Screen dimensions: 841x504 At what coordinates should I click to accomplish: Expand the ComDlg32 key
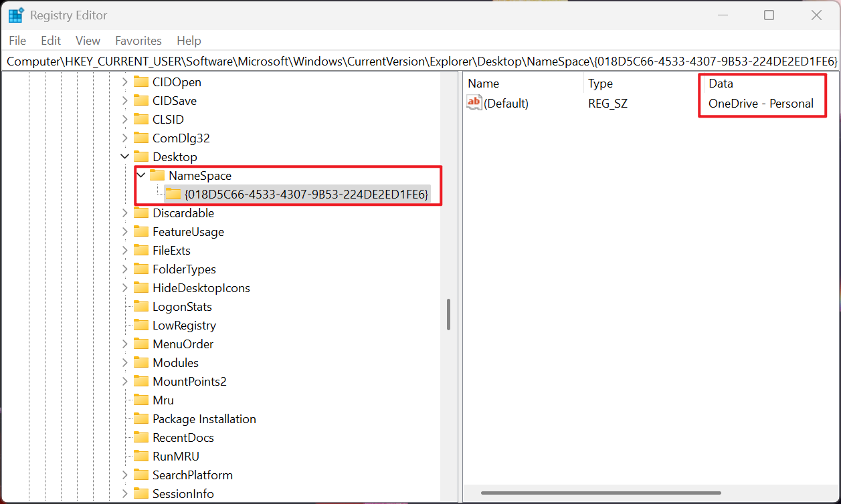[x=124, y=138]
